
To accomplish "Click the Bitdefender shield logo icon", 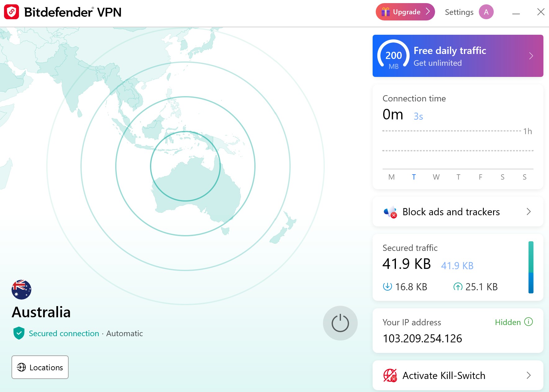I will click(x=11, y=12).
